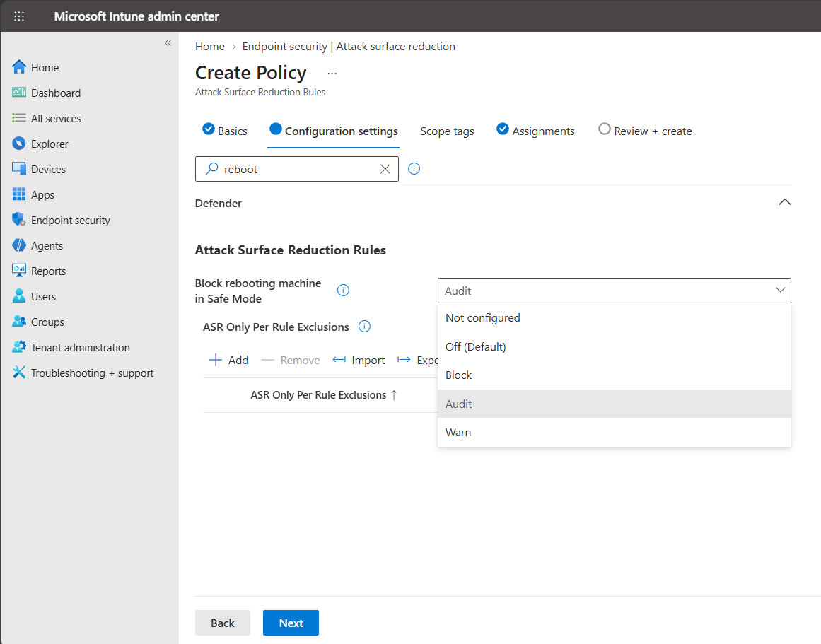This screenshot has width=821, height=644.
Task: Open Devices in navigation
Action: pyautogui.click(x=48, y=169)
